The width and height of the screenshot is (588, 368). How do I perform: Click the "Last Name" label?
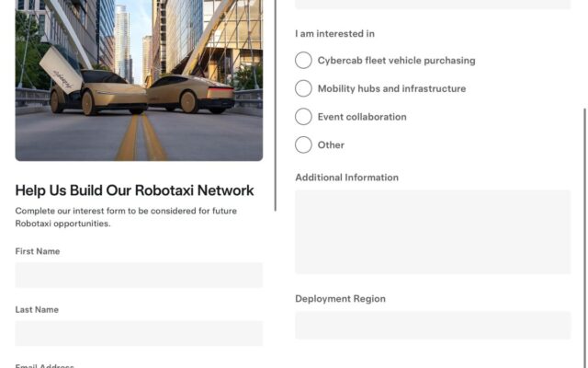pos(37,309)
